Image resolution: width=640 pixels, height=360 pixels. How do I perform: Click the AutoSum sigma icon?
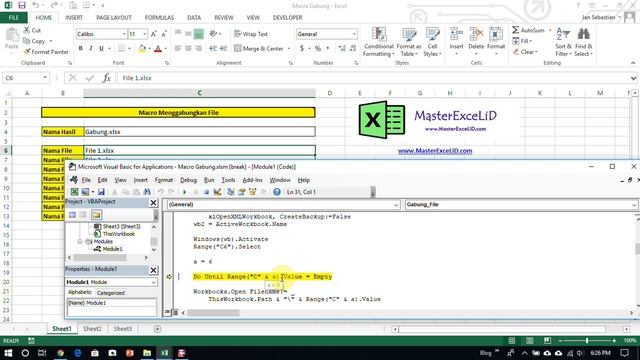pyautogui.click(x=516, y=30)
